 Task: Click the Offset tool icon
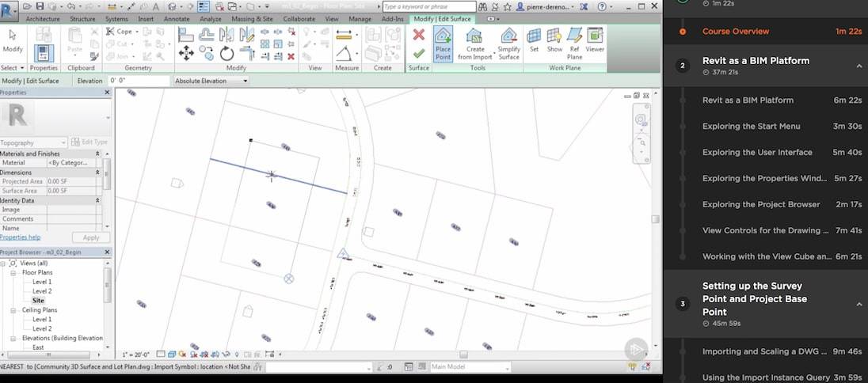point(207,34)
